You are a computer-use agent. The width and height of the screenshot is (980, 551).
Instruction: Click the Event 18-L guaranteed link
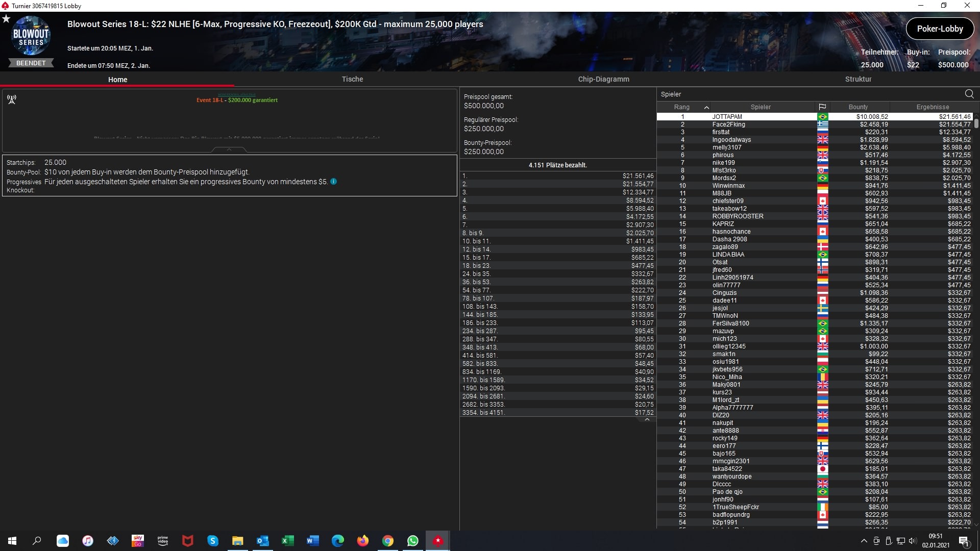point(237,100)
